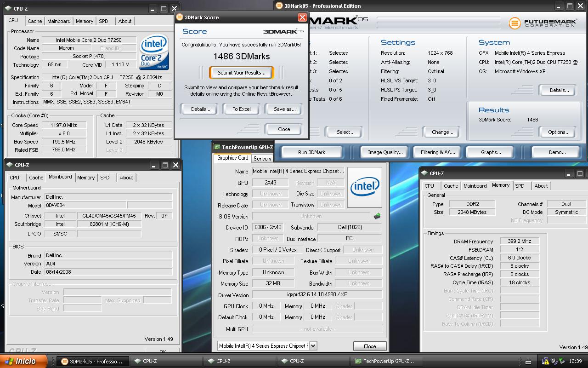Open the Inicio start menu
588x368 pixels.
pos(23,361)
